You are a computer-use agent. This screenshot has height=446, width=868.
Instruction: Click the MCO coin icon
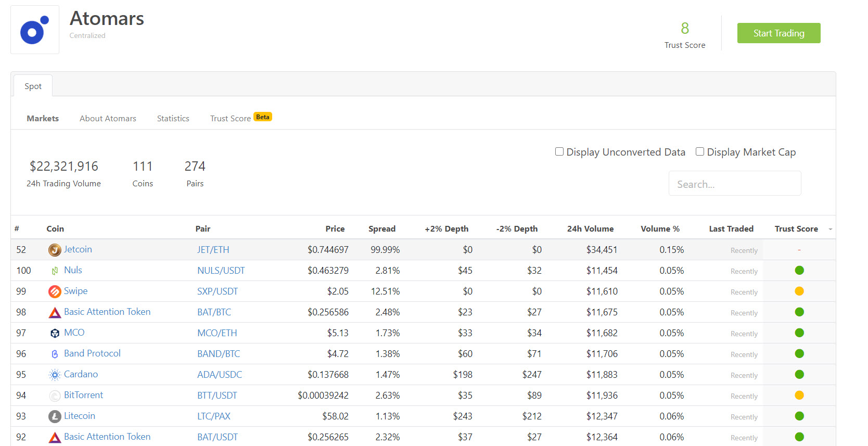pyautogui.click(x=55, y=333)
